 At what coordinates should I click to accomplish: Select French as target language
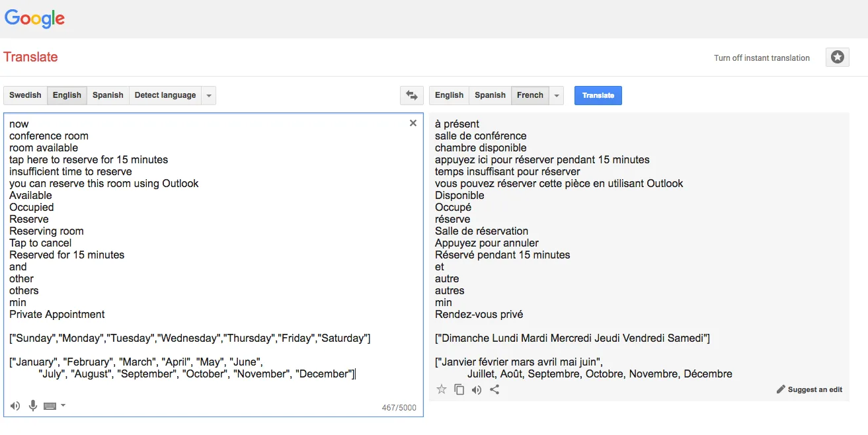530,95
